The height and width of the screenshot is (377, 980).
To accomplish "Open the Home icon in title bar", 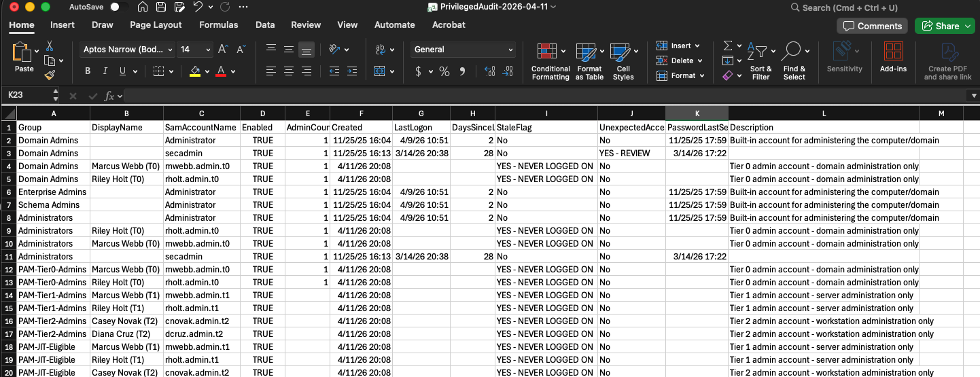I will click(x=143, y=7).
